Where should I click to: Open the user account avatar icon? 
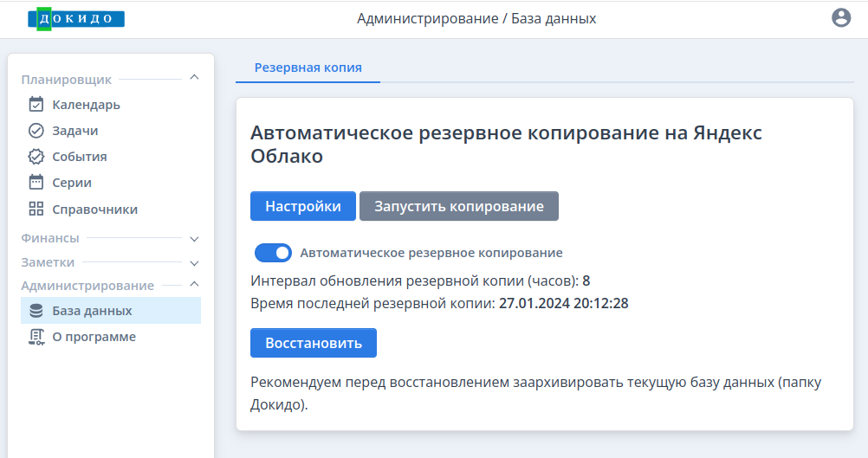(841, 18)
